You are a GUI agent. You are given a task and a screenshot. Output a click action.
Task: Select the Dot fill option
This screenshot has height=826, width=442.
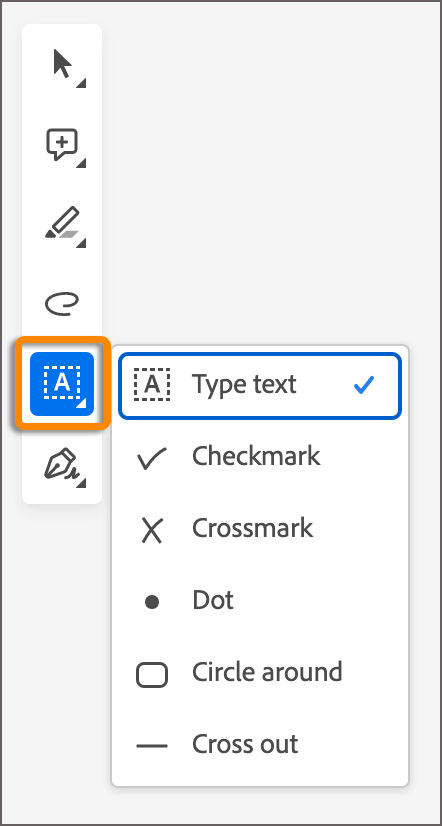[260, 601]
